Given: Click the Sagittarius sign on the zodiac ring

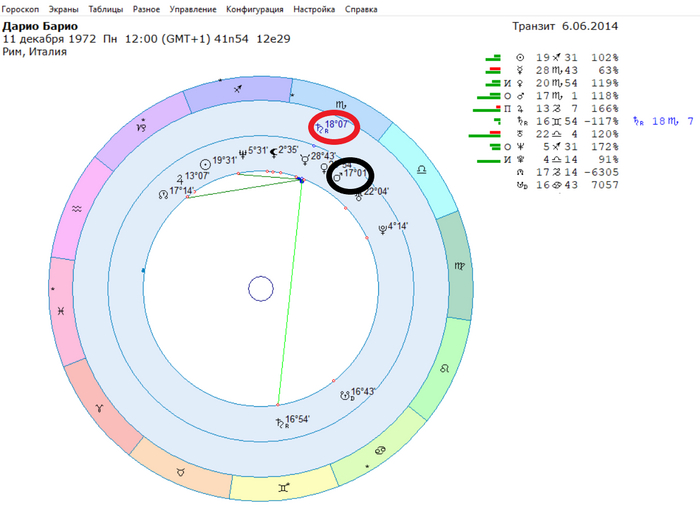Looking at the screenshot, I should pyautogui.click(x=236, y=89).
